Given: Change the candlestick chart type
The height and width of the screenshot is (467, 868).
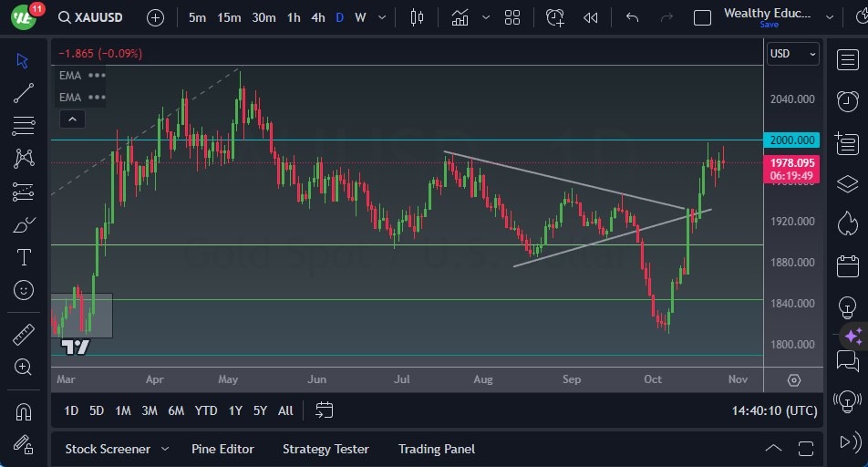Looking at the screenshot, I should [x=417, y=17].
